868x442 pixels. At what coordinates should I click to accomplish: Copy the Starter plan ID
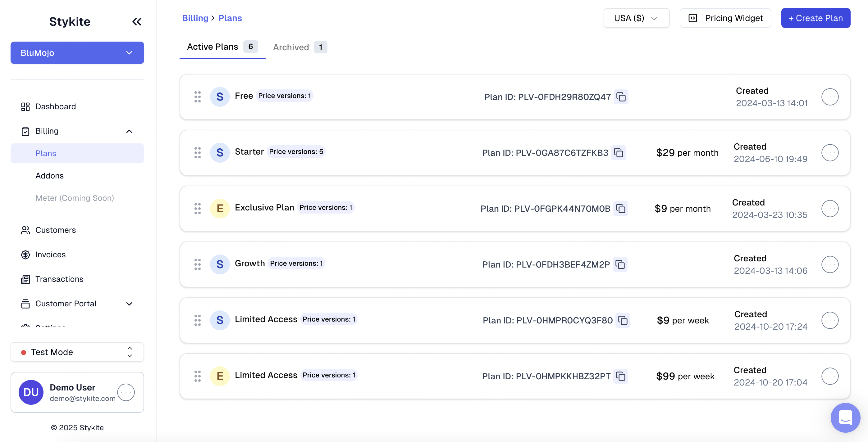pos(618,153)
